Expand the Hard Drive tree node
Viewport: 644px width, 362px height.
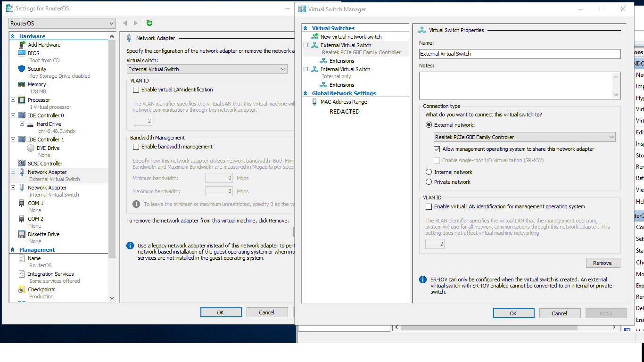tap(22, 124)
